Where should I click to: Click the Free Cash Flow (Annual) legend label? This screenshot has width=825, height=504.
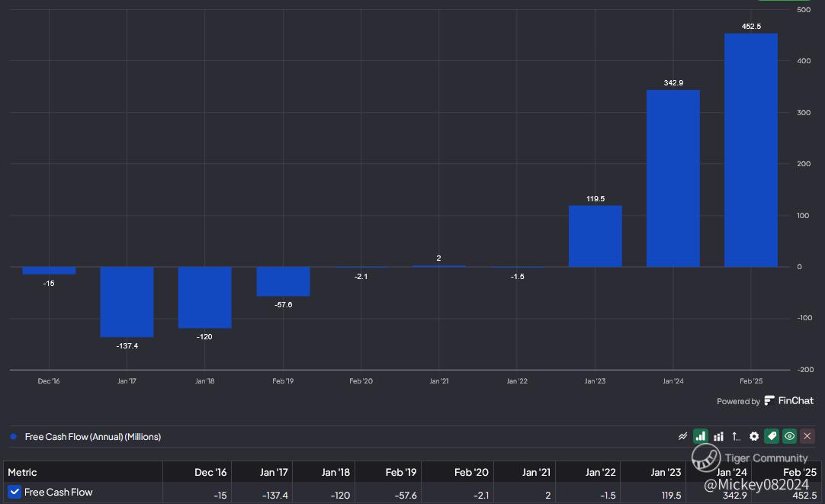pyautogui.click(x=92, y=437)
